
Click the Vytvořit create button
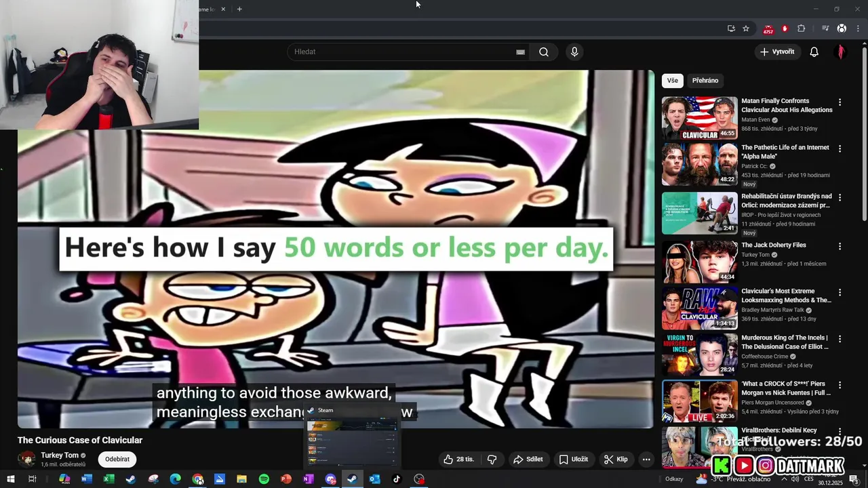(x=777, y=52)
